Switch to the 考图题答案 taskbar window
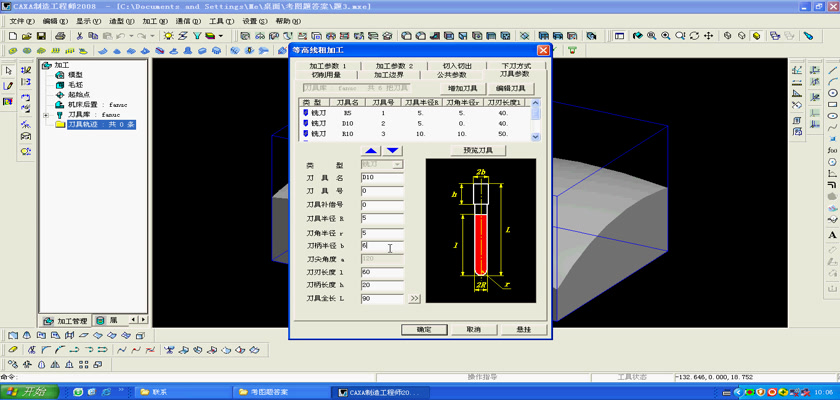 (280, 393)
